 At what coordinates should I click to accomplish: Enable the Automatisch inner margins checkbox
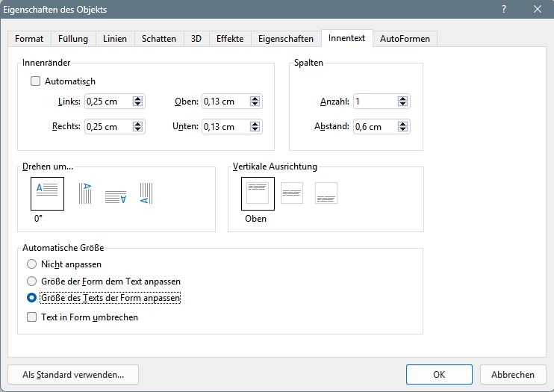tap(35, 81)
